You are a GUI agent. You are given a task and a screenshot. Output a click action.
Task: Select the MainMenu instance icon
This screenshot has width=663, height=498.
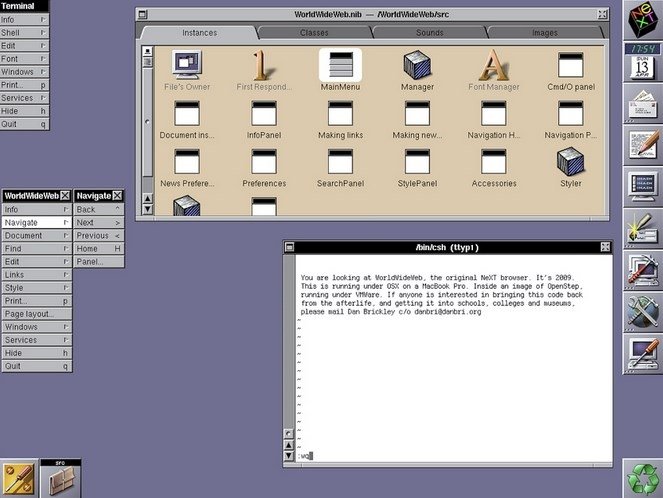point(340,65)
